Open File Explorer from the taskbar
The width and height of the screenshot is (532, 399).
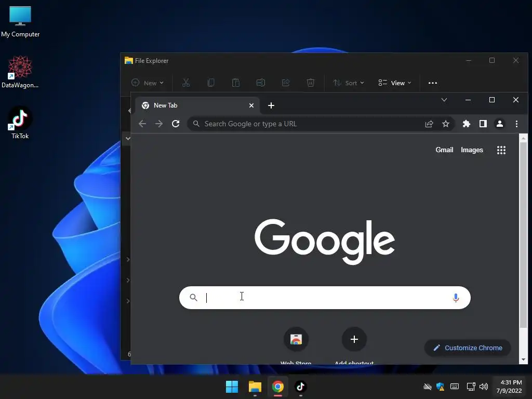(x=255, y=387)
